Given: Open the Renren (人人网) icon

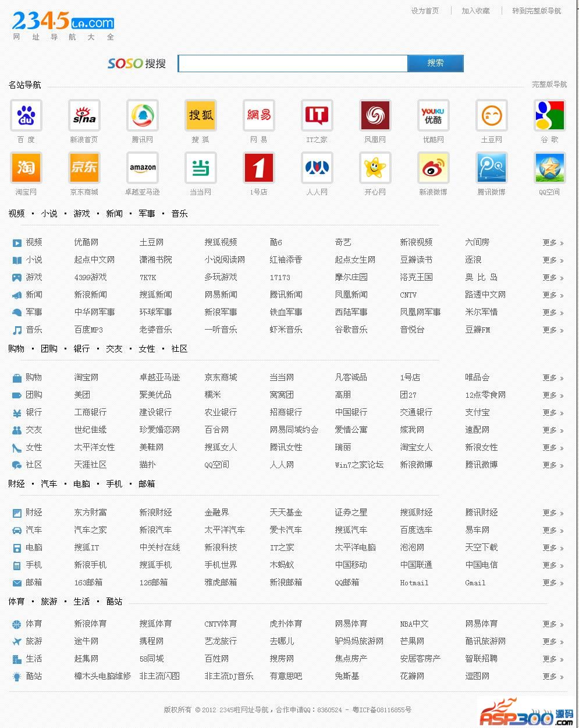Looking at the screenshot, I should click(317, 168).
